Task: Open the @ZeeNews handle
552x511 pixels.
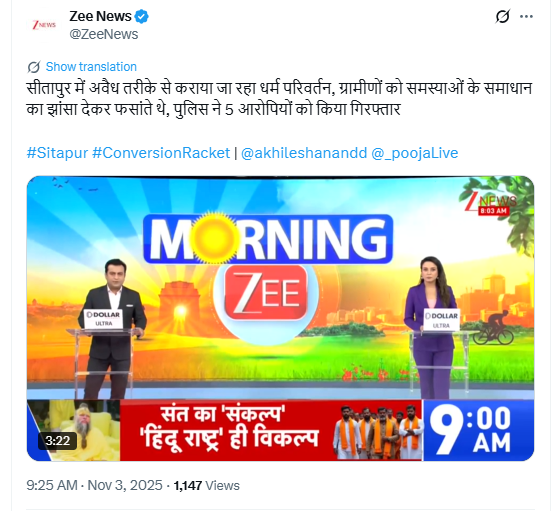Action: pyautogui.click(x=104, y=34)
